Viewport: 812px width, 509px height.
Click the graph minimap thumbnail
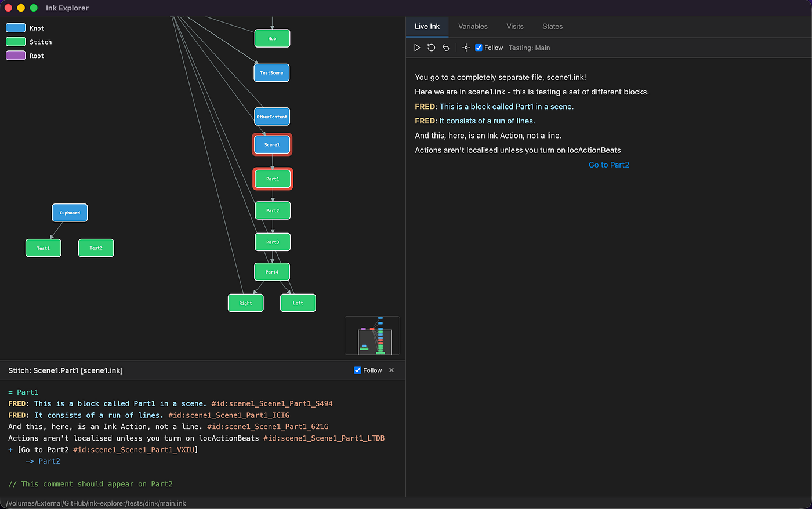[x=372, y=335]
